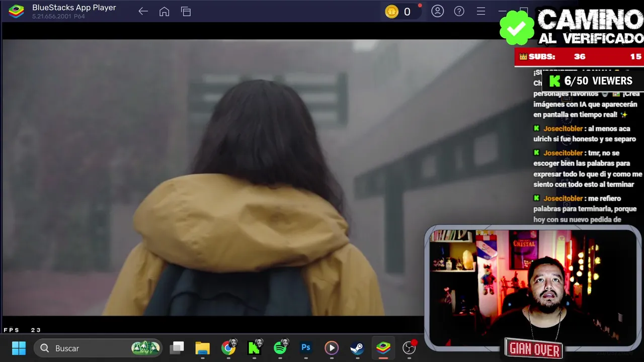Click the 6/50 VIEWERS counter
Screen dimensions: 644x362
click(592, 81)
